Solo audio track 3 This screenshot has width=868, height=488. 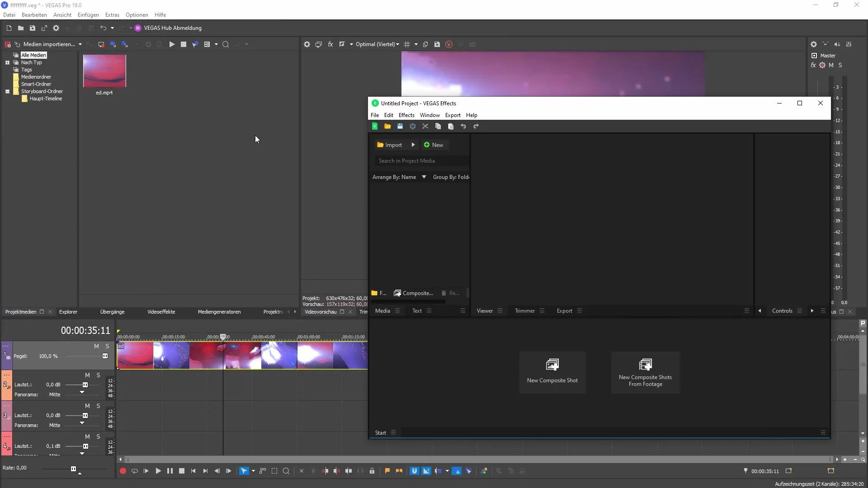pos(98,406)
